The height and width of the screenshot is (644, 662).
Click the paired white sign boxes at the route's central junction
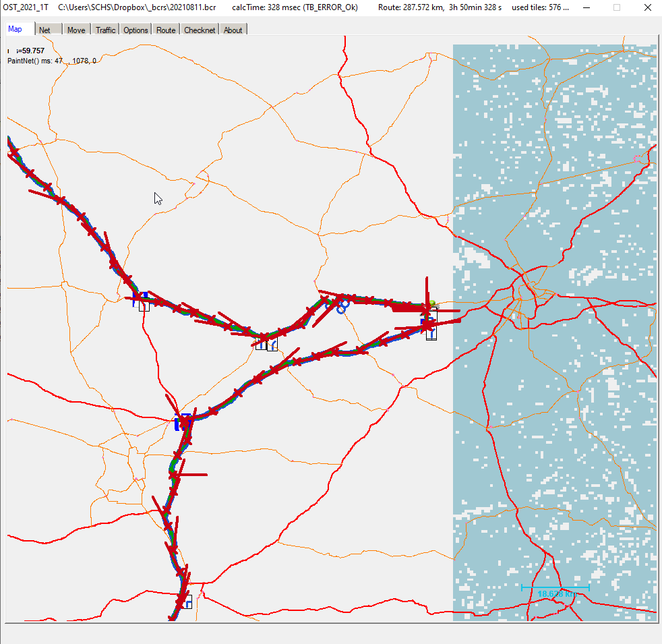click(x=266, y=345)
